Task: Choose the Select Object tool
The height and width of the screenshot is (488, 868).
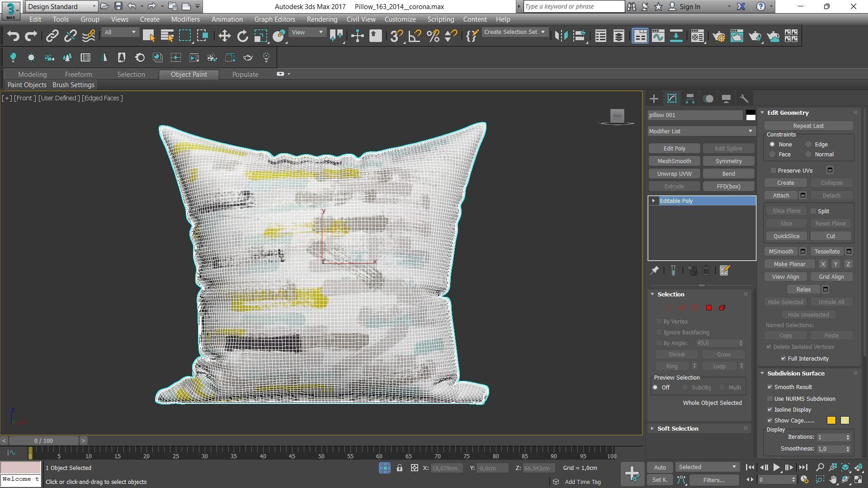Action: point(149,36)
